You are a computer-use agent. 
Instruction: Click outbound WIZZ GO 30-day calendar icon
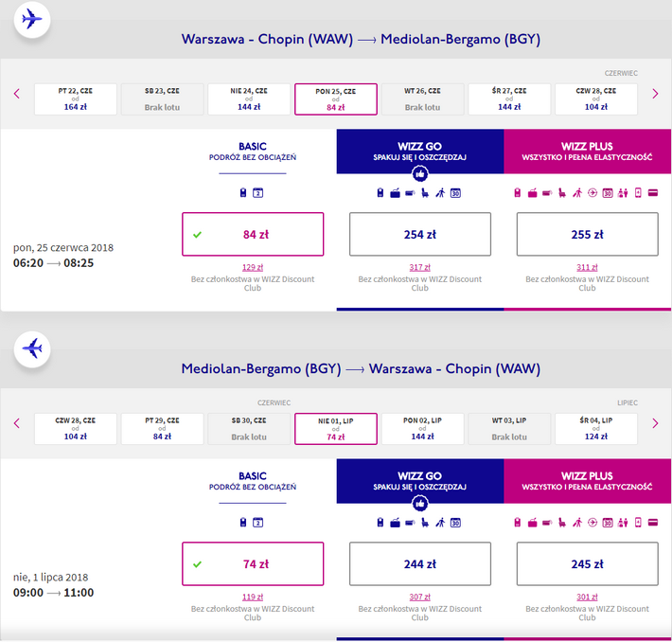tap(455, 193)
